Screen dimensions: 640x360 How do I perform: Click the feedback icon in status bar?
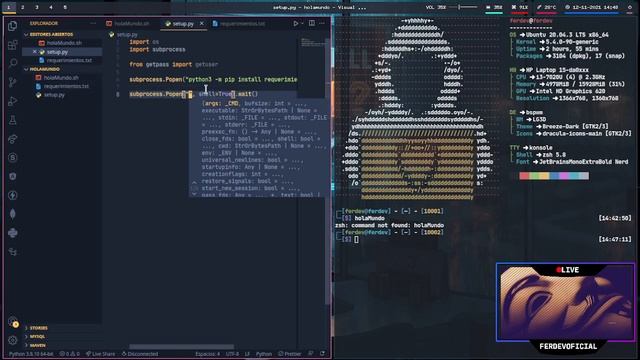(311, 354)
